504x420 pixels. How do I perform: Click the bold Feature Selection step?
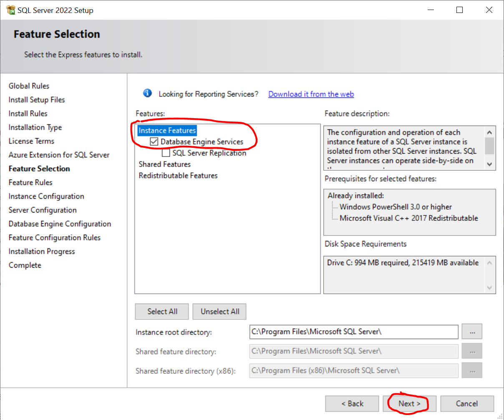(x=39, y=169)
